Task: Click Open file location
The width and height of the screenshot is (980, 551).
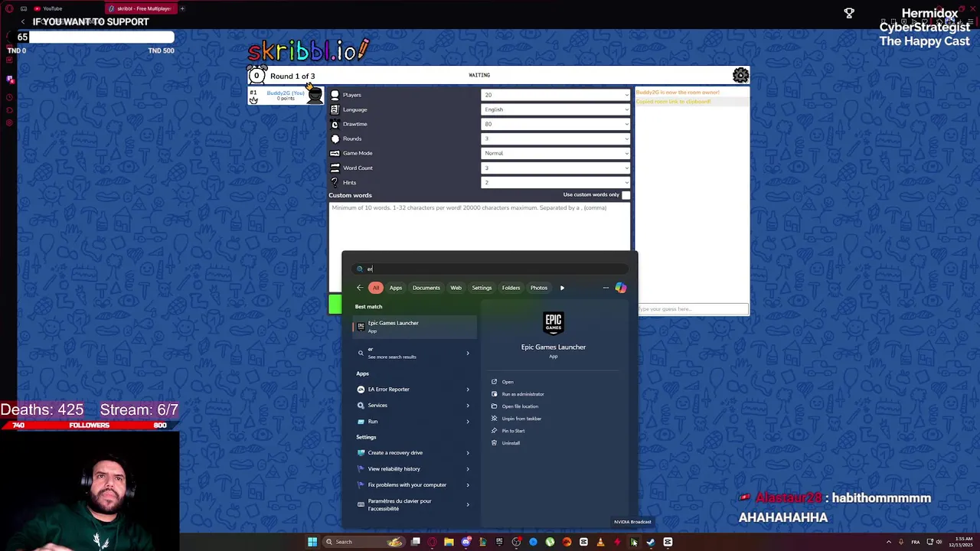Action: click(520, 406)
